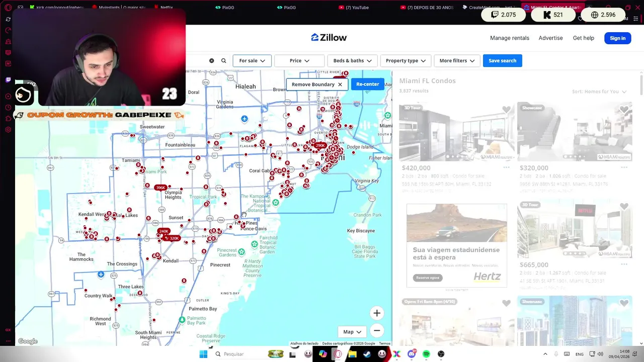Open Property type filter dropdown
The width and height of the screenshot is (644, 362).
(x=406, y=61)
